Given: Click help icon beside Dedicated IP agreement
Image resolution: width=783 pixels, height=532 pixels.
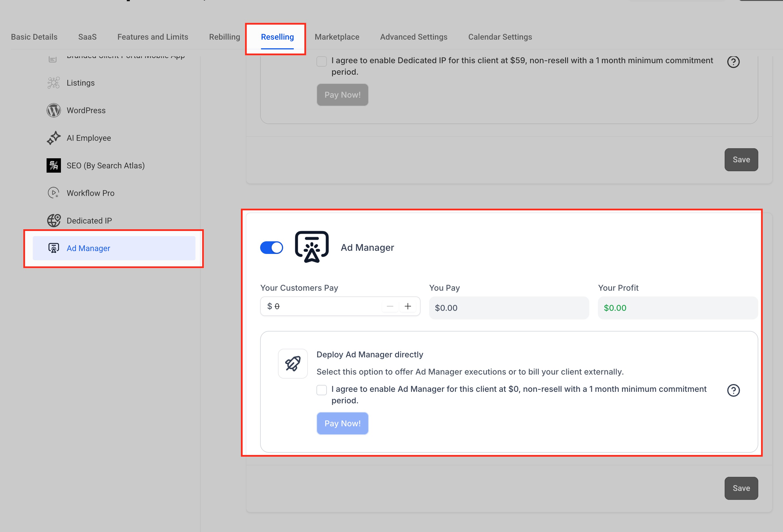Looking at the screenshot, I should point(733,62).
